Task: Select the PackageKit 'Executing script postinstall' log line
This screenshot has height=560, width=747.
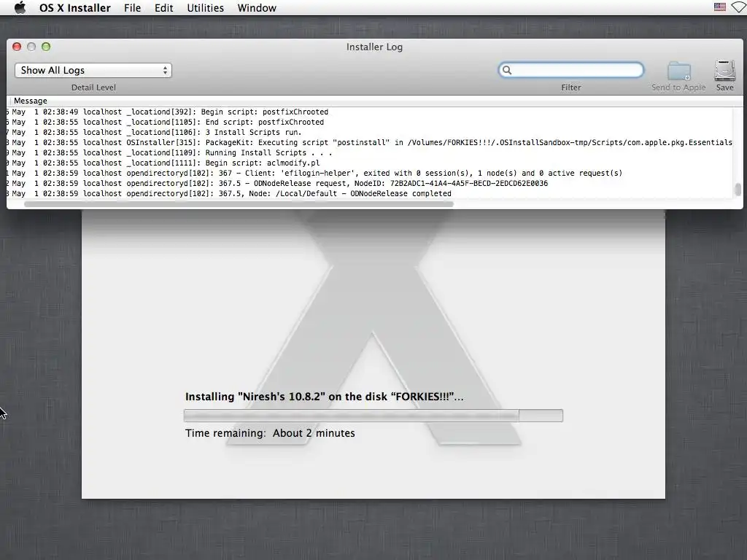Action: [370, 142]
